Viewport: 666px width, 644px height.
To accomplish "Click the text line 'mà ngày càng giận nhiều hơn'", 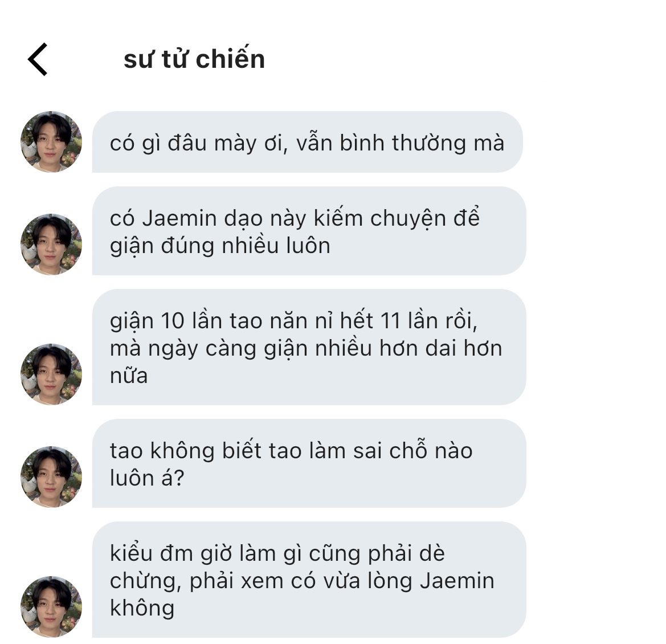I will point(307,349).
